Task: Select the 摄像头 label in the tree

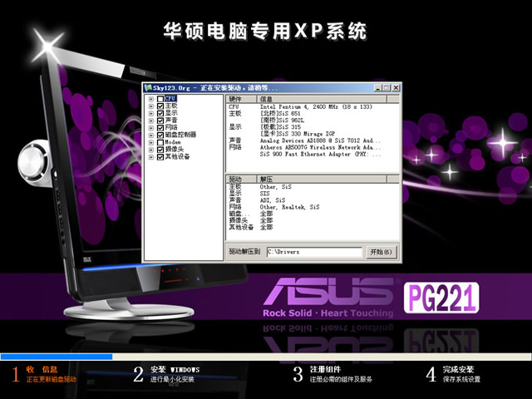Action: click(175, 150)
